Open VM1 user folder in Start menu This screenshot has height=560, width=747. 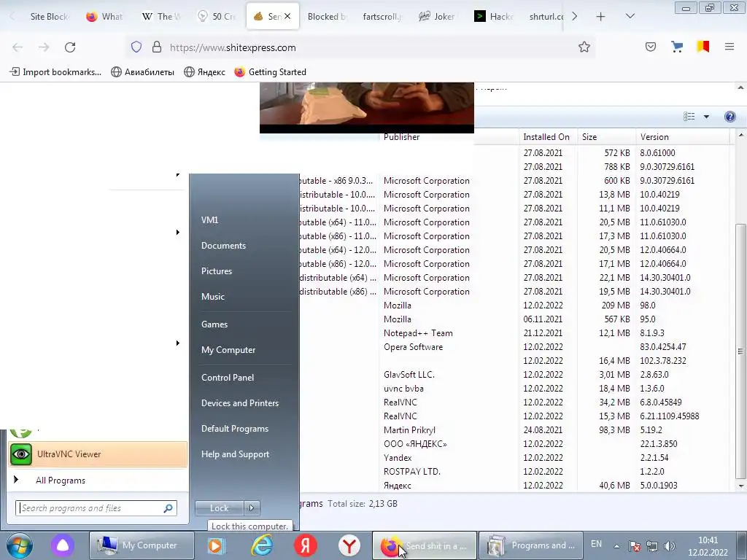(x=209, y=220)
